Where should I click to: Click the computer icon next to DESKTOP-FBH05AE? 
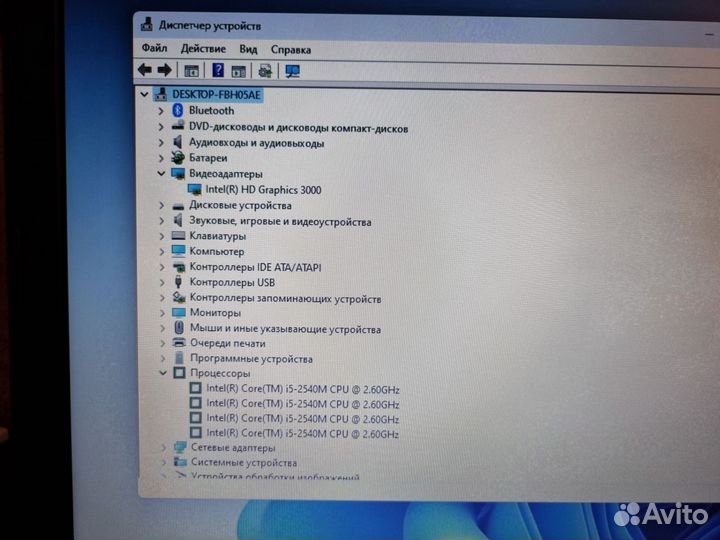[x=161, y=94]
